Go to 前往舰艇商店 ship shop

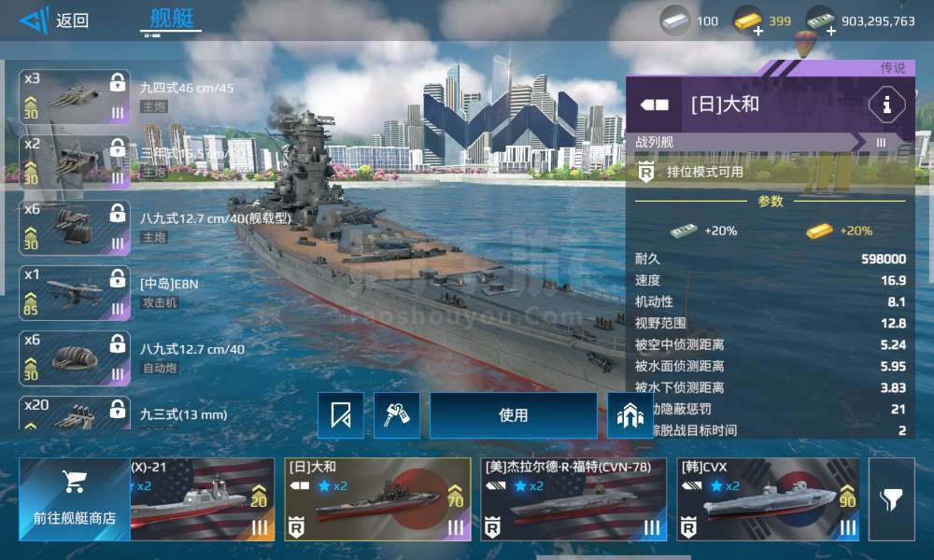pyautogui.click(x=75, y=499)
